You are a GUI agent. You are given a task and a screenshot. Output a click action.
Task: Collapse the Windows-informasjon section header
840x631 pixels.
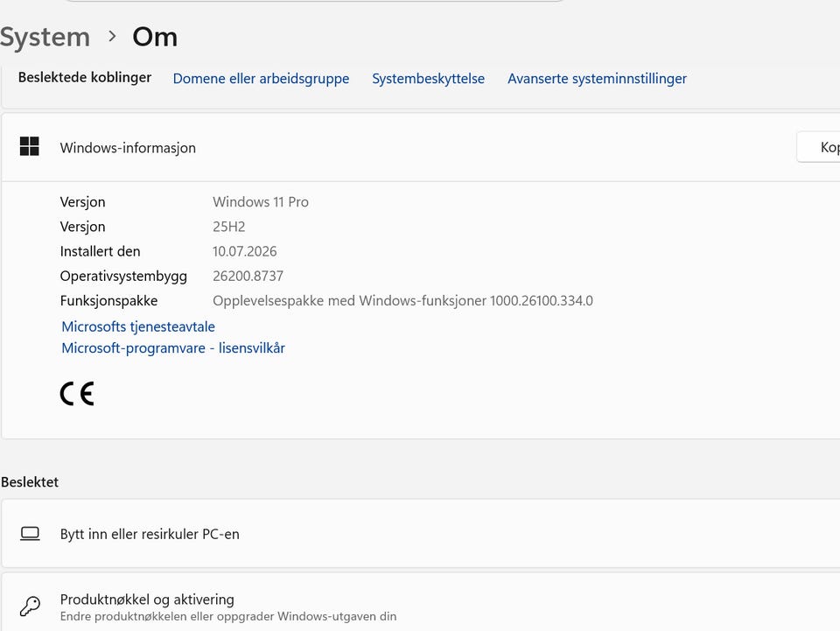[420, 147]
